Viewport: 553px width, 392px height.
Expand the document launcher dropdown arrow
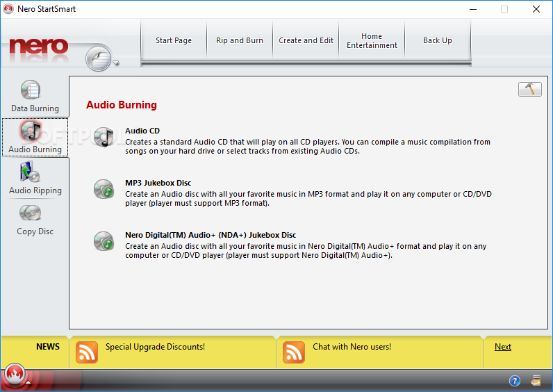(116, 63)
